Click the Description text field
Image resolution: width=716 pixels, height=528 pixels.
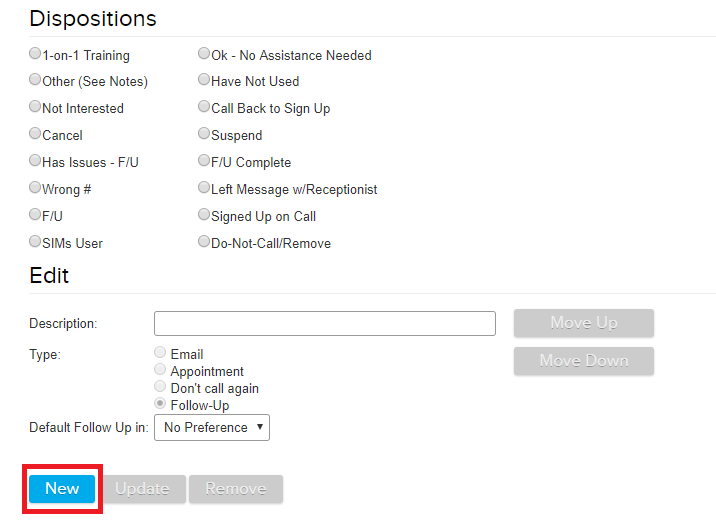click(325, 323)
